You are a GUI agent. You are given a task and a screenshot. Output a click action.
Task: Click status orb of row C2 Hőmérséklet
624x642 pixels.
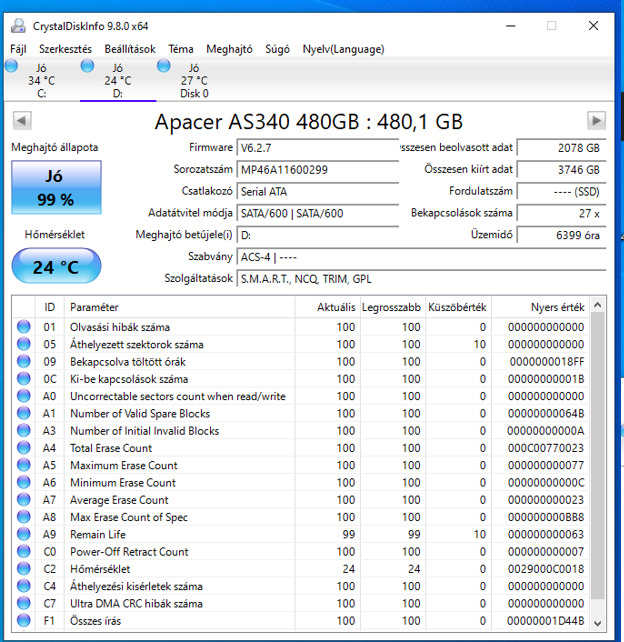point(24,569)
